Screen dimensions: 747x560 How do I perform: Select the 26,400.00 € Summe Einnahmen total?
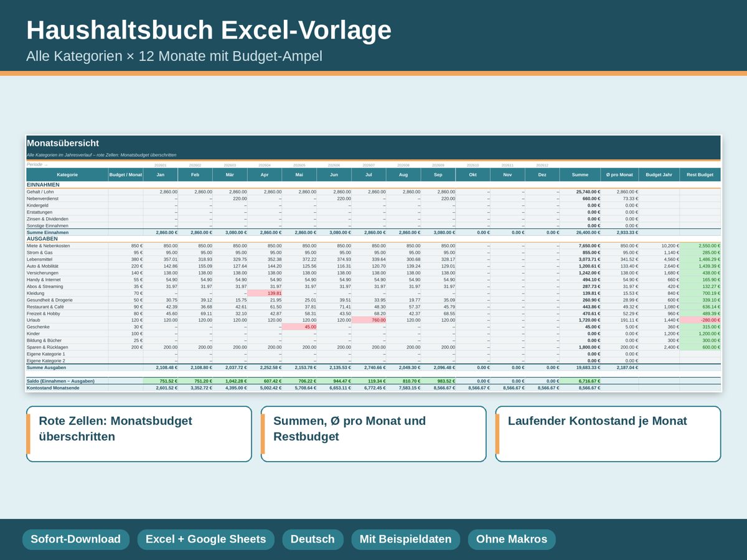pos(580,232)
